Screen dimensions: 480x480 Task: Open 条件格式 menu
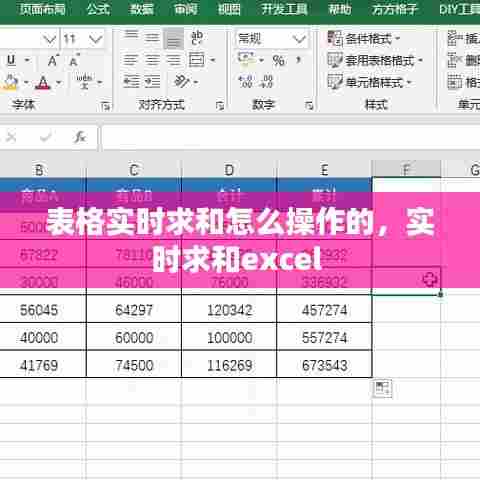click(x=364, y=39)
